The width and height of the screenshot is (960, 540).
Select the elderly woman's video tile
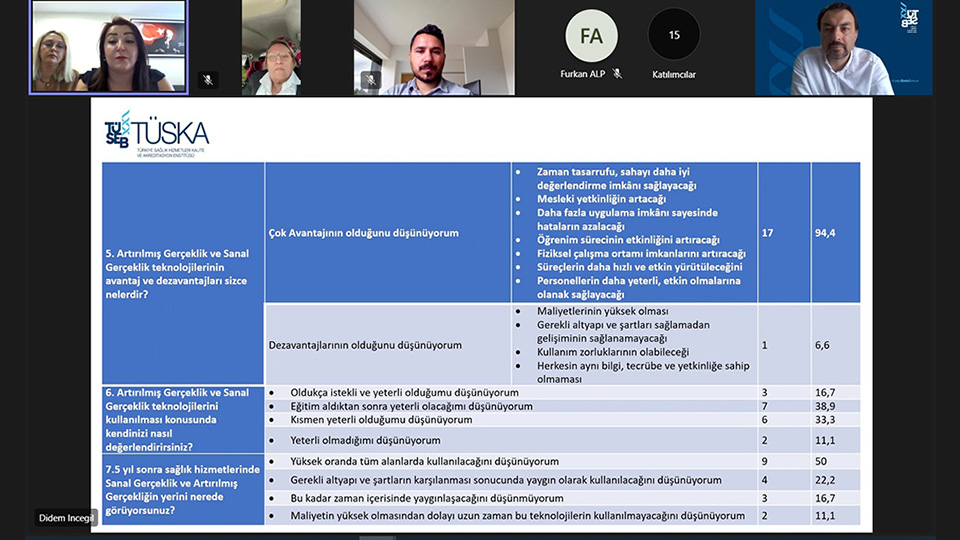271,47
